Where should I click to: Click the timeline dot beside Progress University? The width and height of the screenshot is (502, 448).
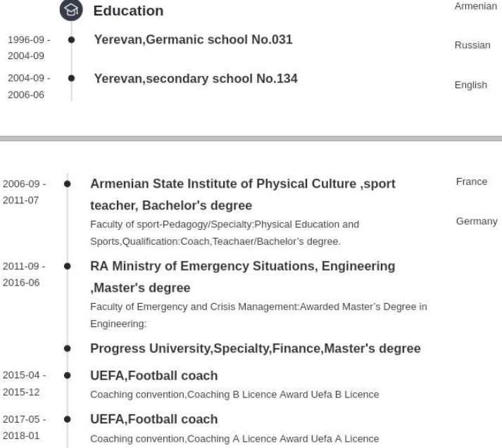click(x=67, y=348)
